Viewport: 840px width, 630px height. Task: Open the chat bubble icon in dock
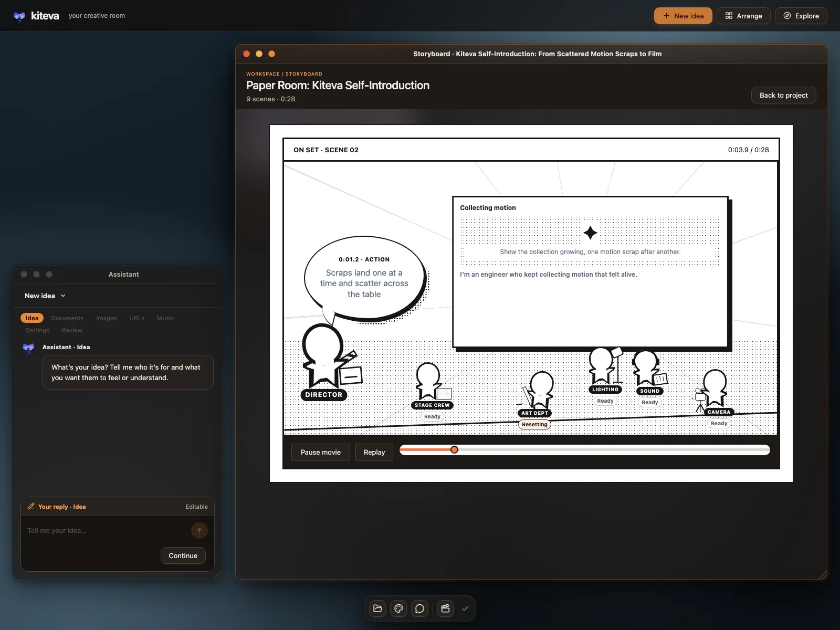click(419, 608)
